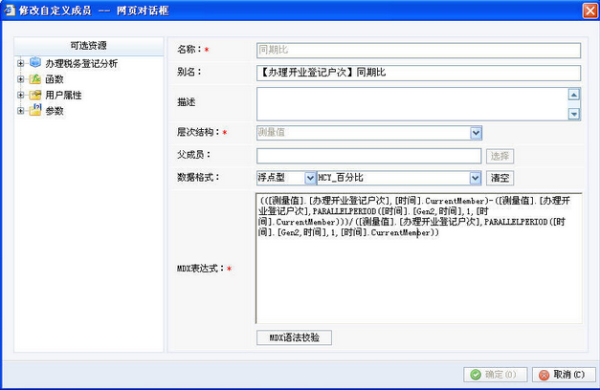
Task: Expand the 用户属性 tree node
Action: click(x=20, y=95)
